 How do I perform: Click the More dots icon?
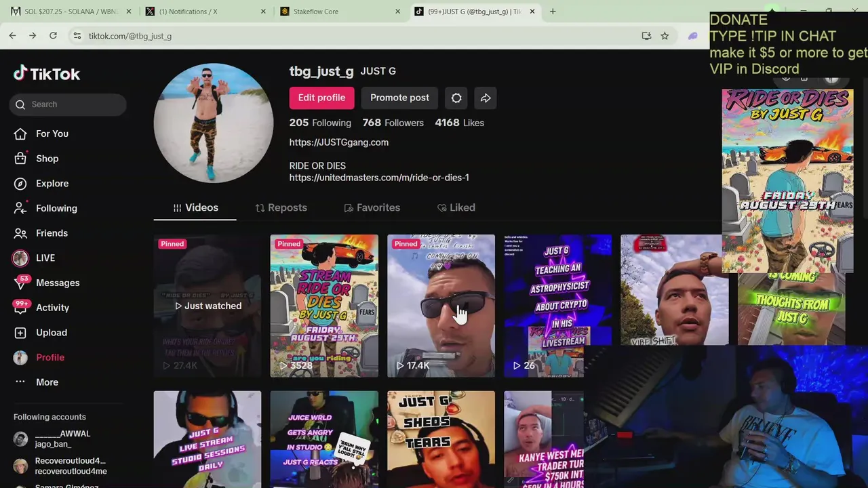point(20,382)
